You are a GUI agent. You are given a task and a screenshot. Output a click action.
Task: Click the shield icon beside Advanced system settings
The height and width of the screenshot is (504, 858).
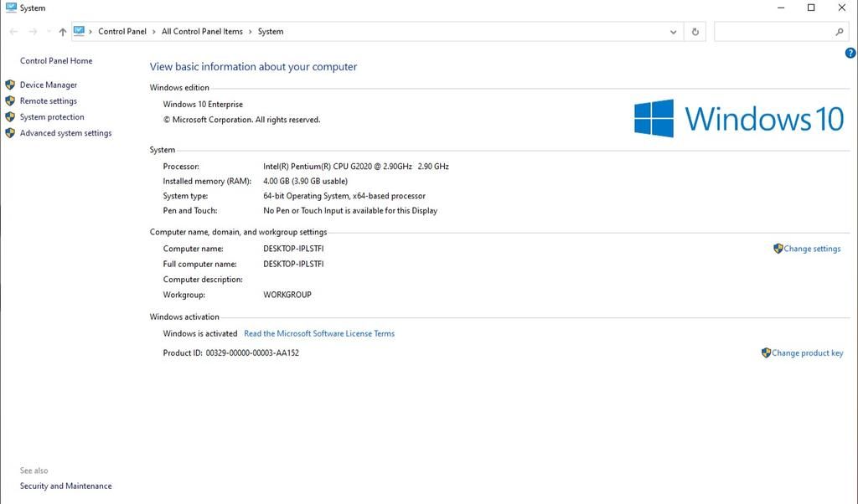click(x=10, y=133)
